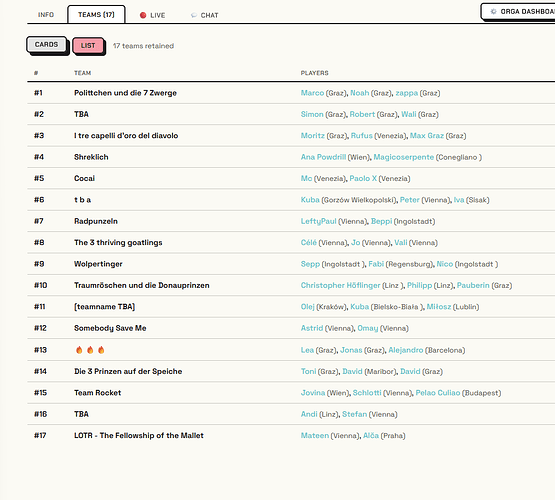This screenshot has width=555, height=500.
Task: Open player Magicoserpente's profile link
Action: click(x=404, y=157)
